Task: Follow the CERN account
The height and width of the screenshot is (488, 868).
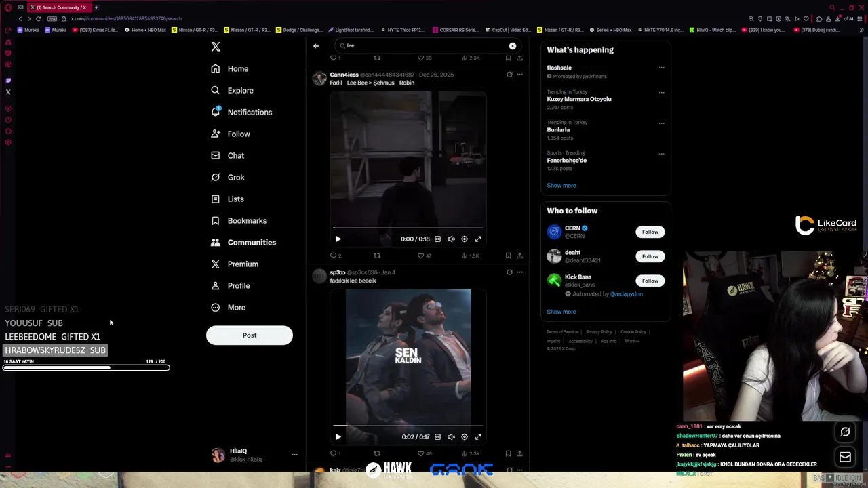Action: click(650, 232)
